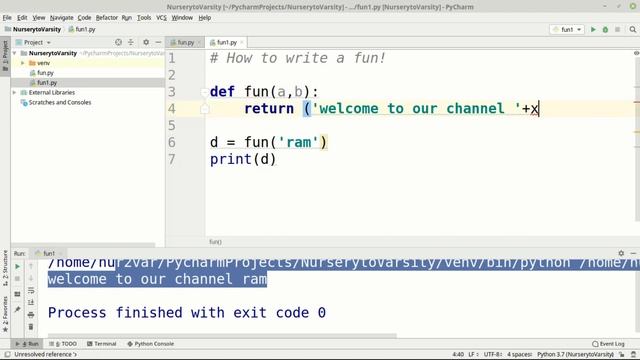Open the Run menu
The image size is (640, 360).
click(127, 18)
